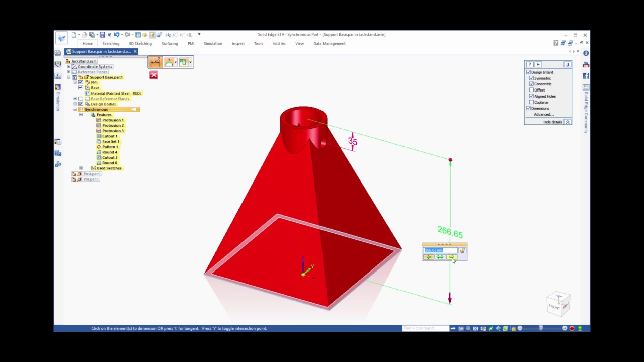
Task: Click the red cancel X button
Action: (154, 75)
